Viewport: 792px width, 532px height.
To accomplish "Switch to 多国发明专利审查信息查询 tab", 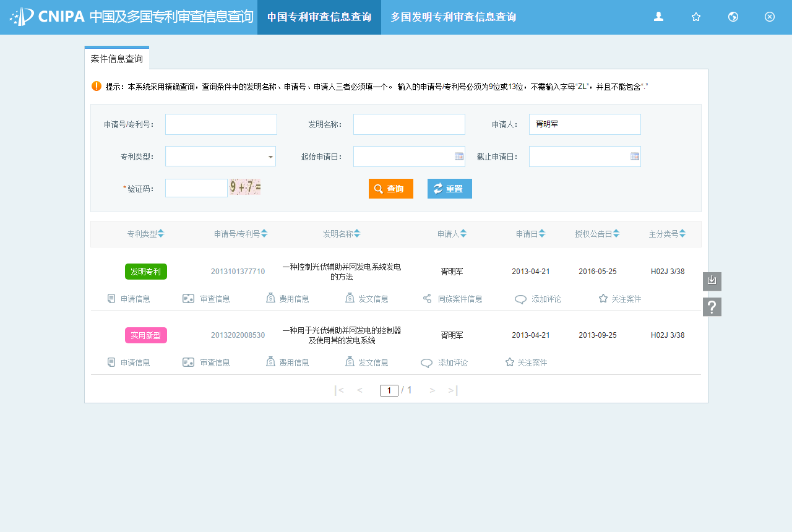I will pos(453,17).
